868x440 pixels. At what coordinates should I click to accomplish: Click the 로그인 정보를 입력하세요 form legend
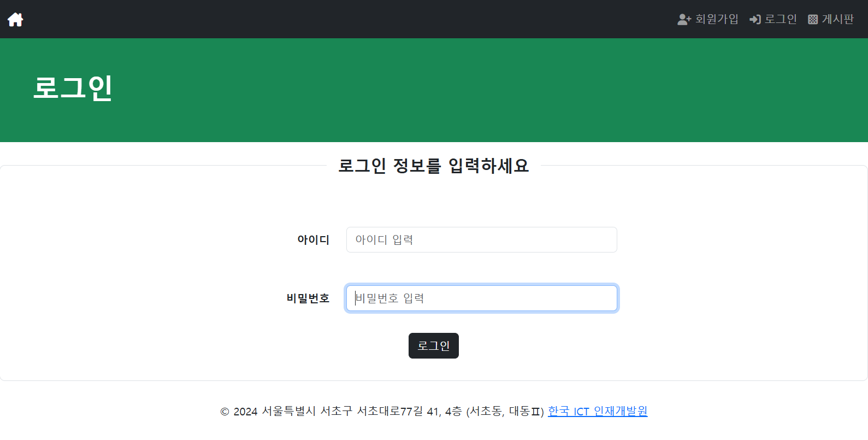coord(433,166)
